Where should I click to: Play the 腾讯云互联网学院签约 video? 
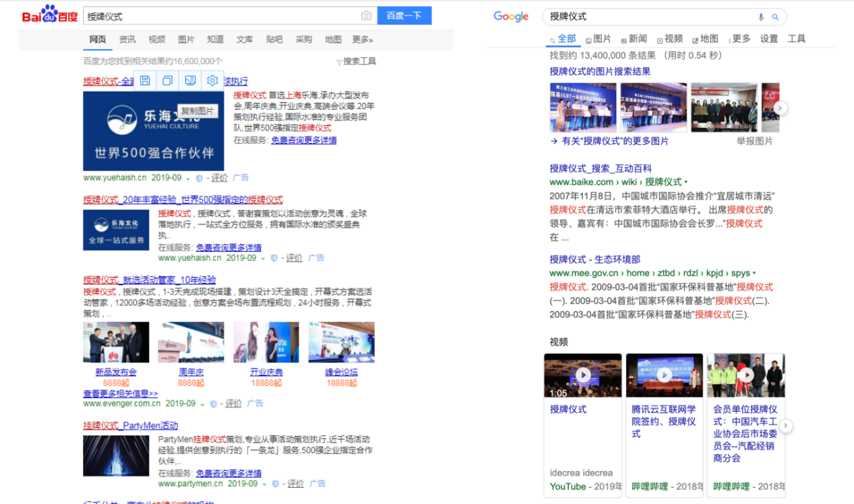tap(664, 375)
